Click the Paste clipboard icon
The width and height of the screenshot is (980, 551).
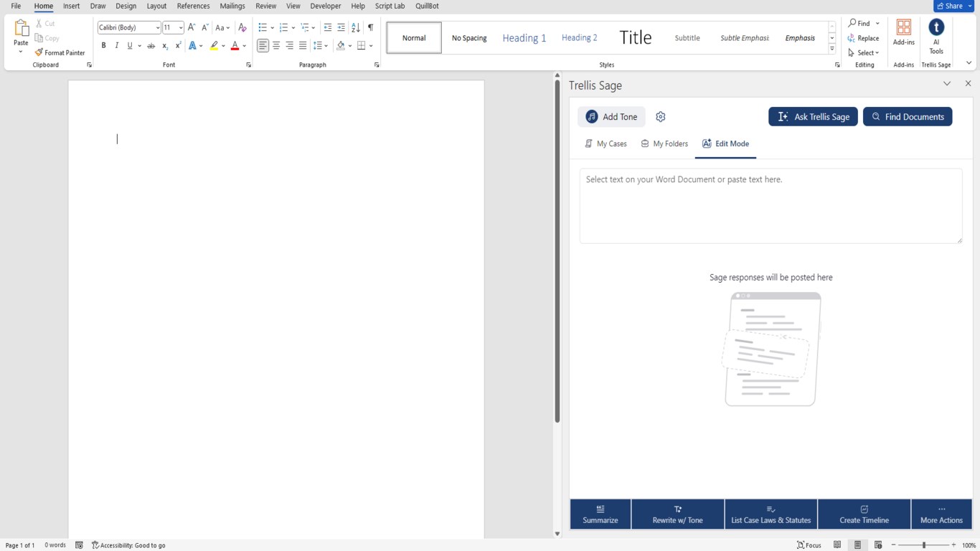click(21, 29)
